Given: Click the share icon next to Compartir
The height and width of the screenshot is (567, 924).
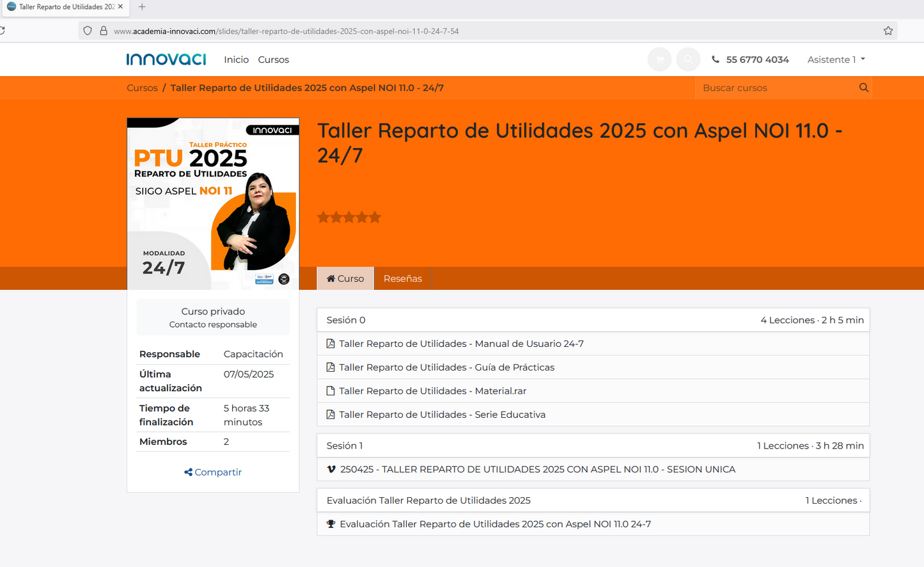Looking at the screenshot, I should (x=188, y=472).
